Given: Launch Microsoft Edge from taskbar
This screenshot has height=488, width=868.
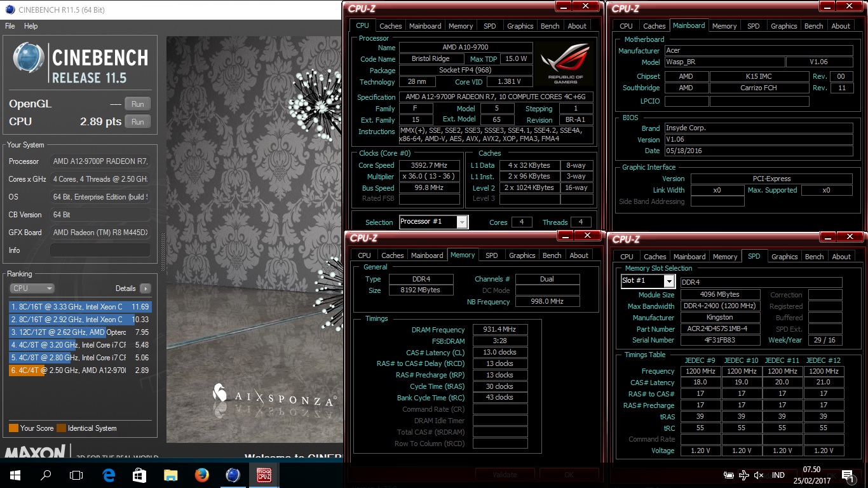Looking at the screenshot, I should pyautogui.click(x=109, y=475).
